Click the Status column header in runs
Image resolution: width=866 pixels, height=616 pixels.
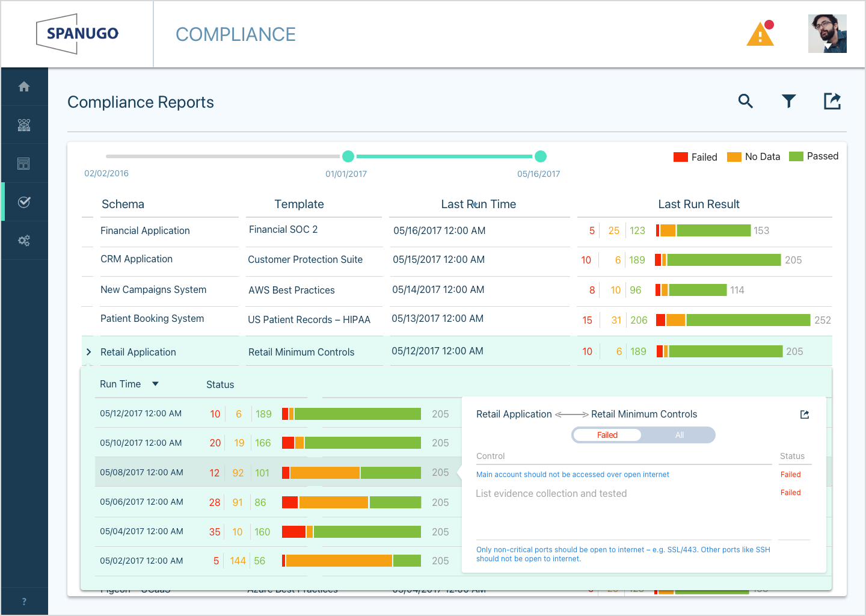point(220,384)
